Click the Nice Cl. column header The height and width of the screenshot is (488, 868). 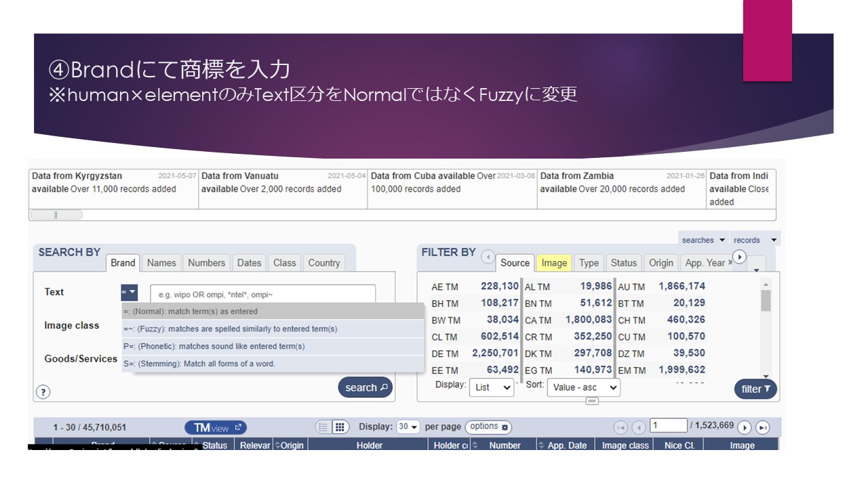[679, 445]
